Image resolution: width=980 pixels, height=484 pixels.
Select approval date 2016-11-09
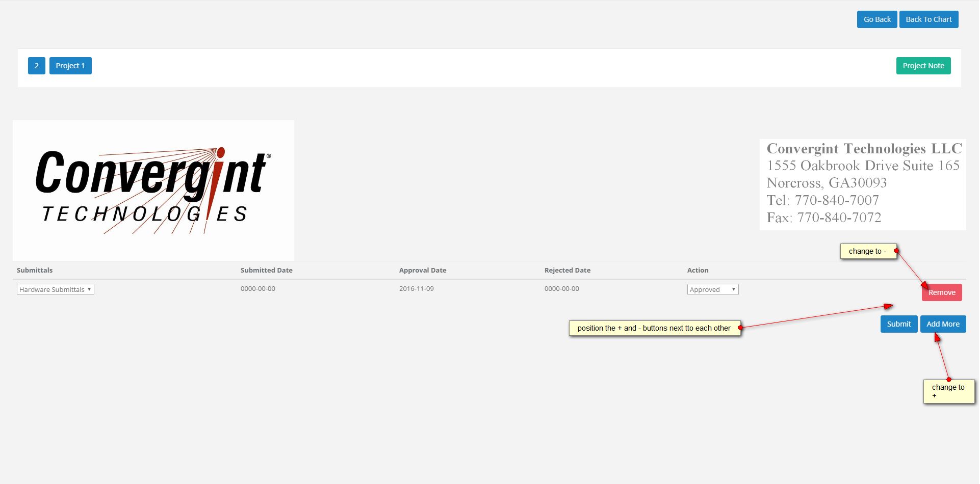[417, 288]
